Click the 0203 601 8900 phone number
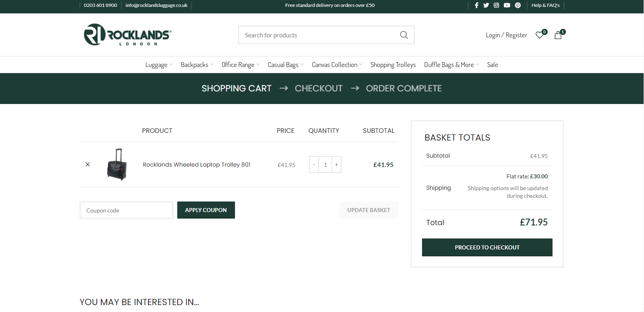Screen dimensions: 644x312 point(100,5)
